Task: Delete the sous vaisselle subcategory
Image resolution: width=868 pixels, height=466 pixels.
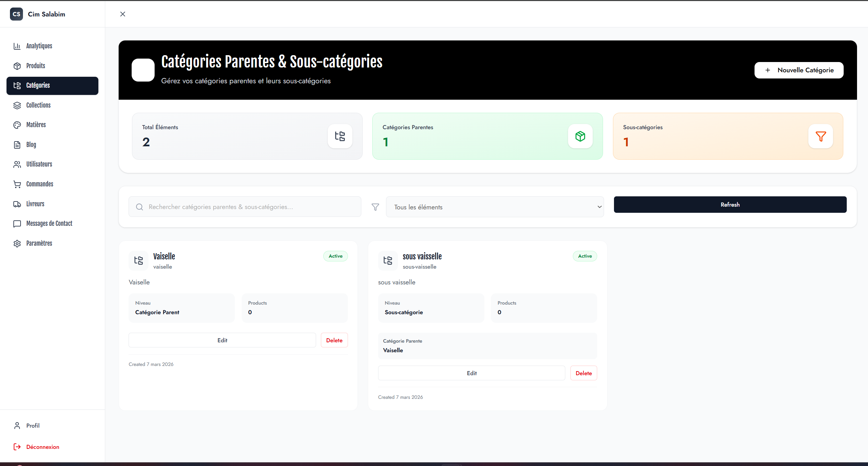Action: pos(583,373)
